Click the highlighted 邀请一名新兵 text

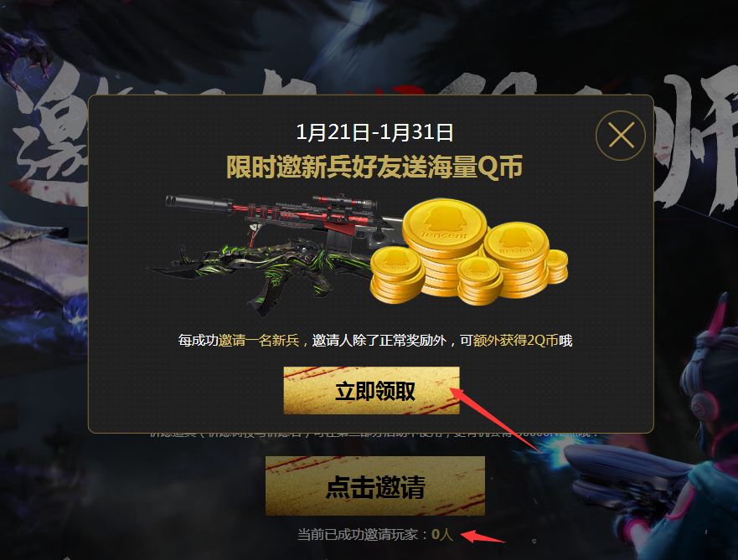click(259, 340)
